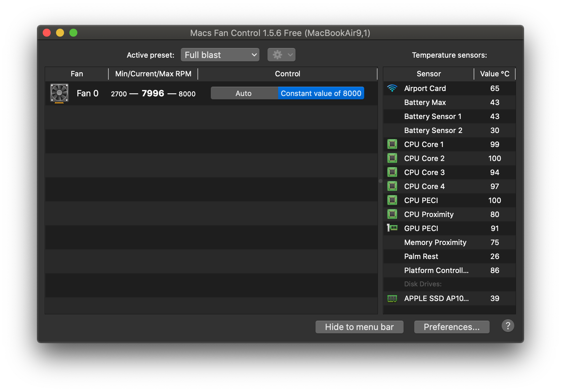Click the Fan column header
The image size is (561, 392).
point(77,74)
